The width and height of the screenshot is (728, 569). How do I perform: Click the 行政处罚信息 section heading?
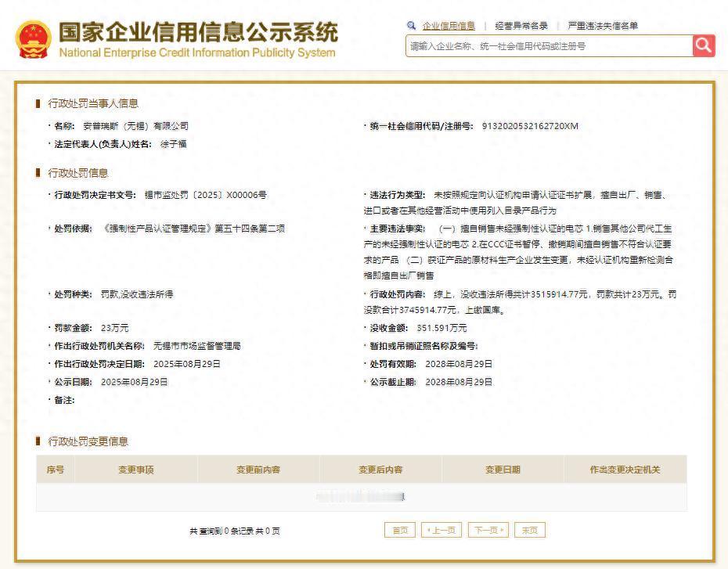tap(78, 173)
